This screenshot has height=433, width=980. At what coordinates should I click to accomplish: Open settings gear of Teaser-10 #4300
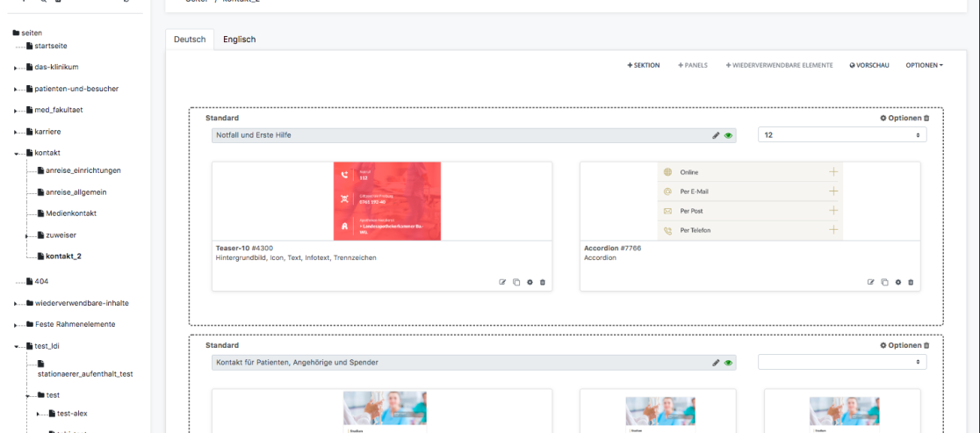[530, 283]
